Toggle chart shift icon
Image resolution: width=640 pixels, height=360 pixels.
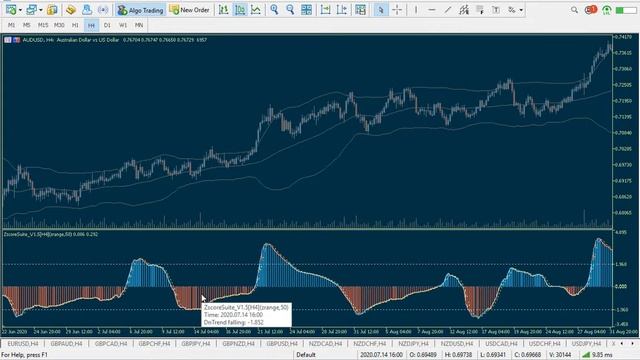pos(342,10)
